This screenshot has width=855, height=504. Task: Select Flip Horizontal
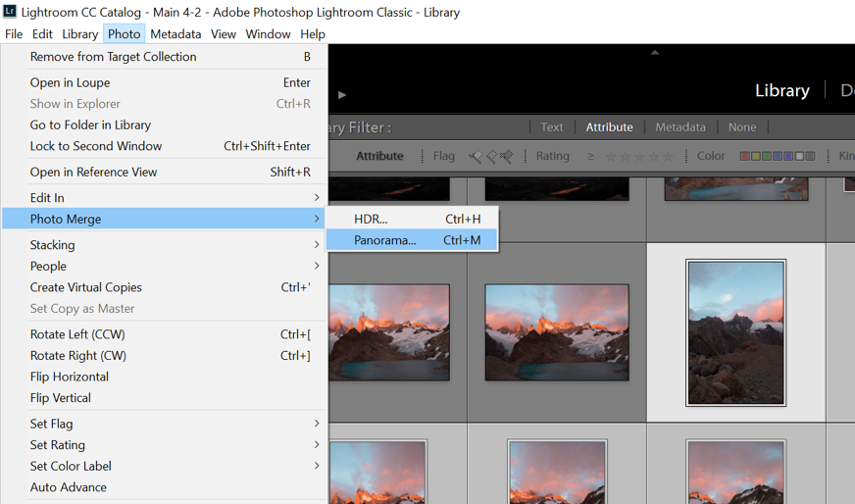pos(164,377)
